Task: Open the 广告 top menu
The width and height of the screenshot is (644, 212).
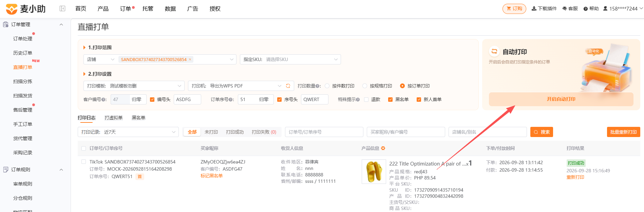Action: pos(192,9)
